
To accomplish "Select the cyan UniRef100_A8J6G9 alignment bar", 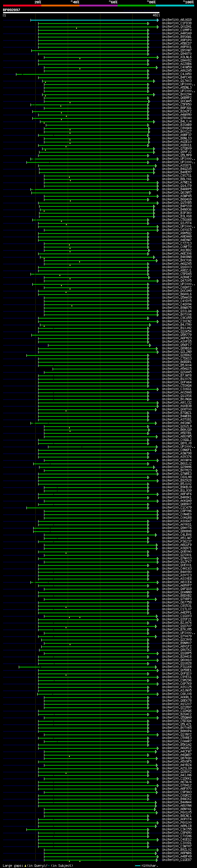I will click(x=94, y=20).
